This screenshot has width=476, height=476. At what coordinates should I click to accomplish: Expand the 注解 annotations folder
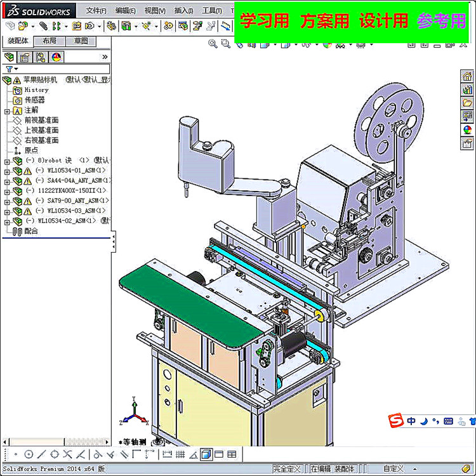pos(7,112)
